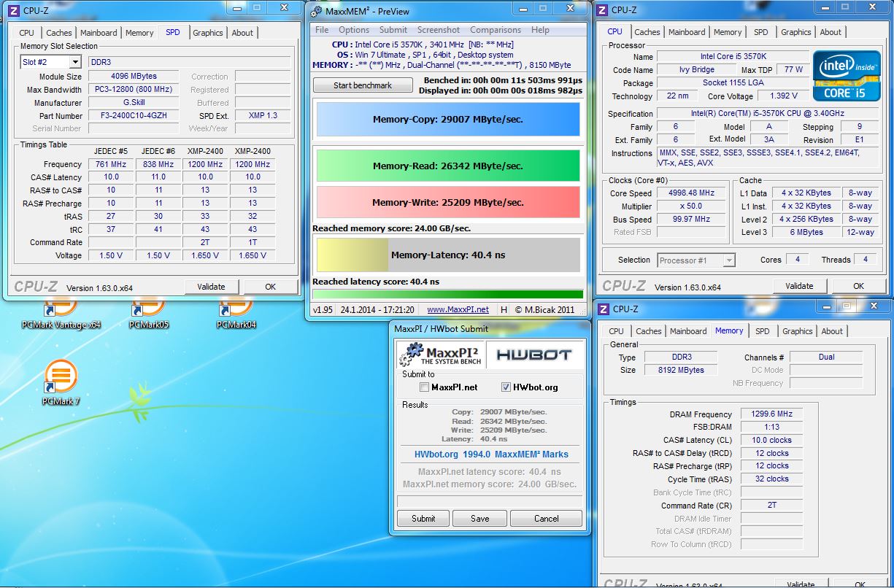Click the Manufacturer value G.Skill
Image resolution: width=894 pixels, height=588 pixels.
coord(134,103)
